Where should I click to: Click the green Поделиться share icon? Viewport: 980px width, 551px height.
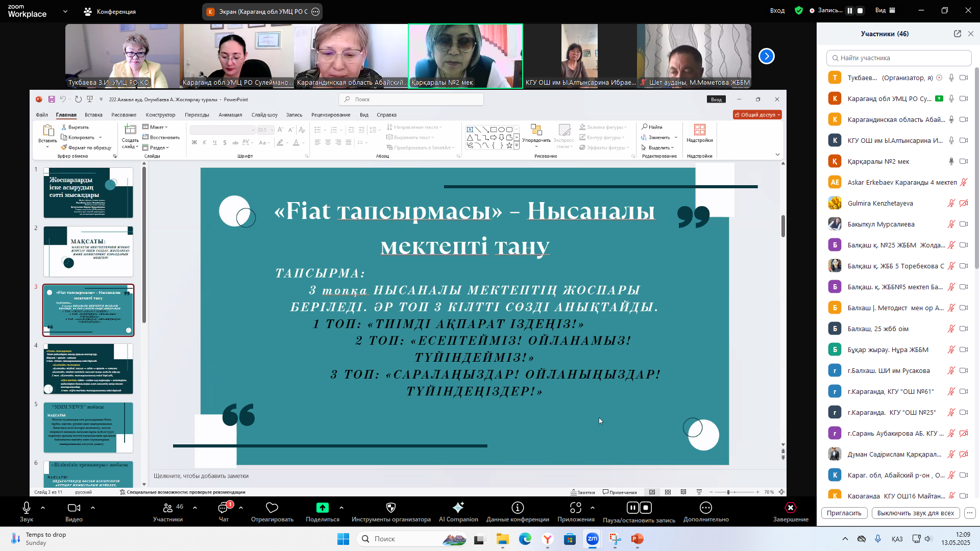point(322,508)
